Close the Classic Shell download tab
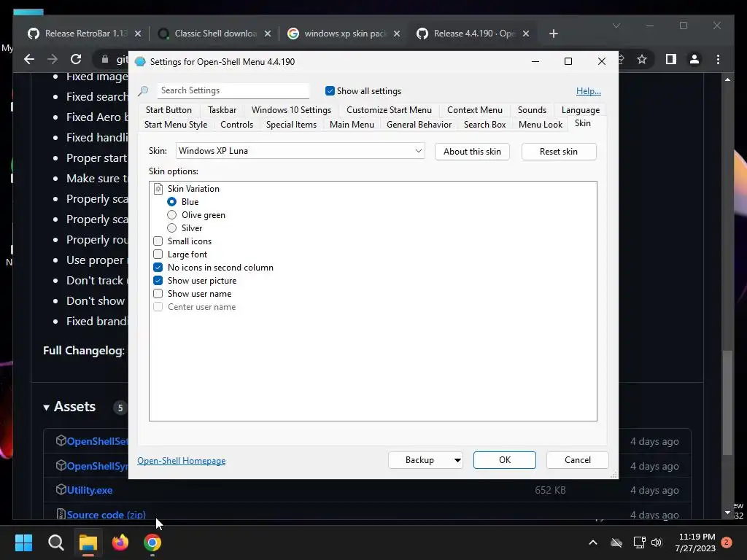This screenshot has height=560, width=747. click(268, 34)
